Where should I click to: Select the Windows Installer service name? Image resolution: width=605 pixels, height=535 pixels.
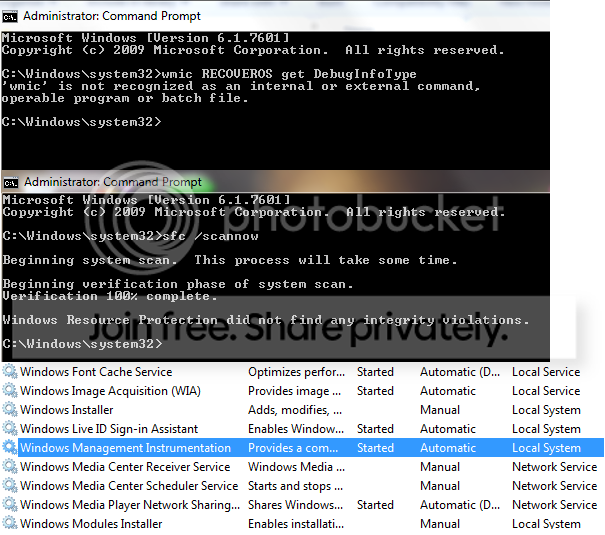tap(67, 410)
